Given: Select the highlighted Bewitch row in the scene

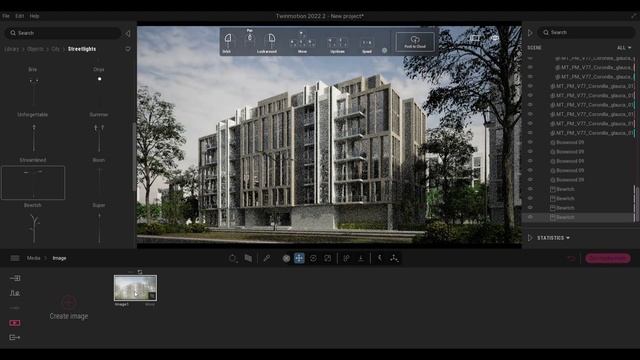Looking at the screenshot, I should tap(578, 218).
